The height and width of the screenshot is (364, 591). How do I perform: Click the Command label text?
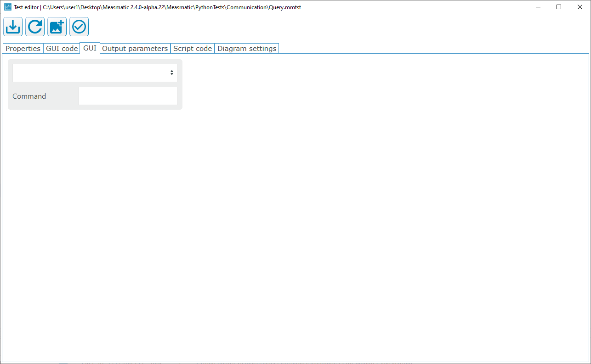(29, 96)
